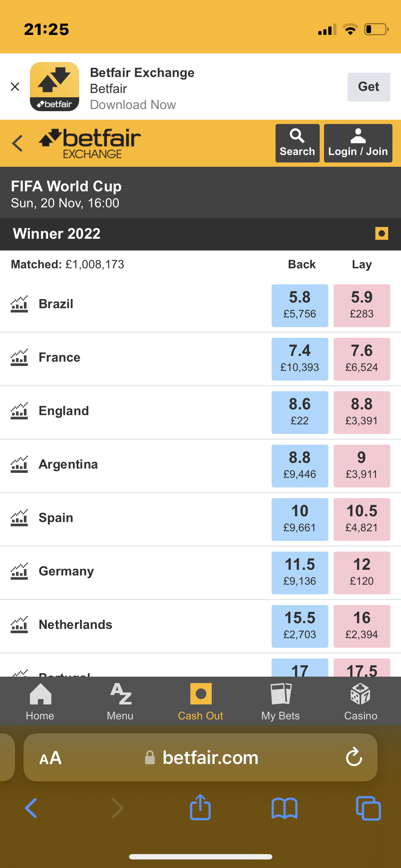Open the Brazil price graph icon
401x868 pixels.
[19, 304]
